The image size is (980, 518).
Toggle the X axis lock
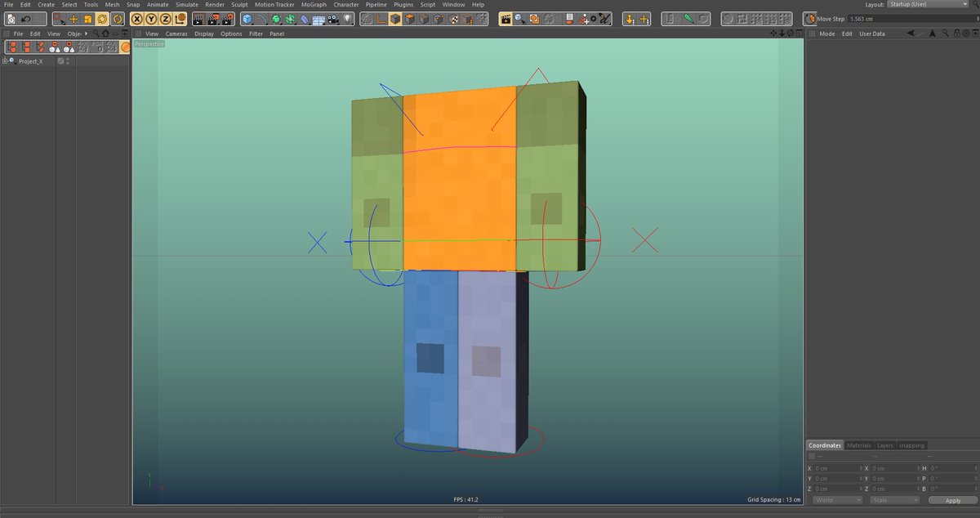coord(136,18)
